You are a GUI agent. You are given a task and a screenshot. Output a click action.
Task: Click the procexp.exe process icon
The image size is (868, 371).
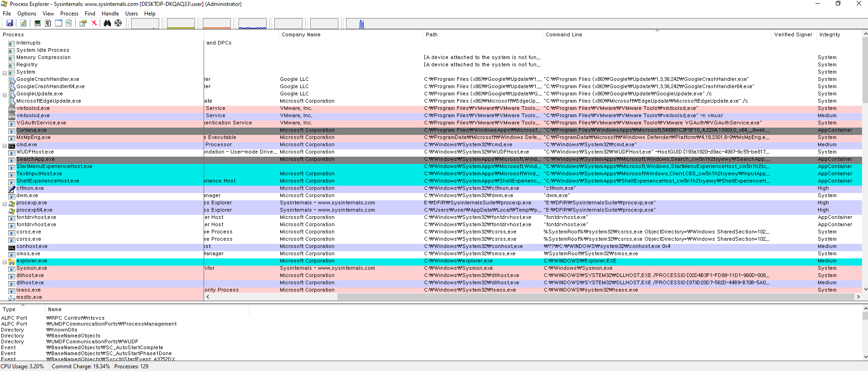[x=12, y=203]
